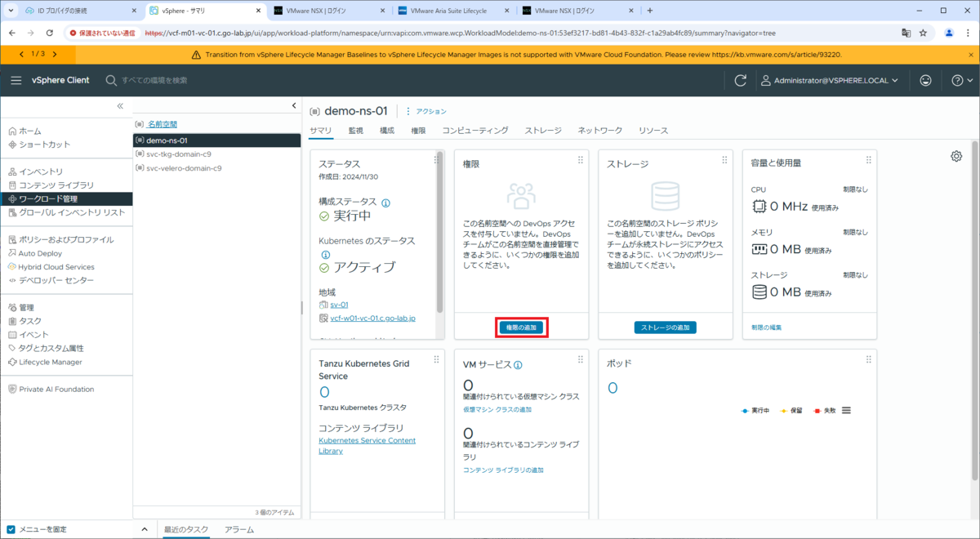
Task: Open the ポッド chart legend menu icon
Action: (846, 410)
